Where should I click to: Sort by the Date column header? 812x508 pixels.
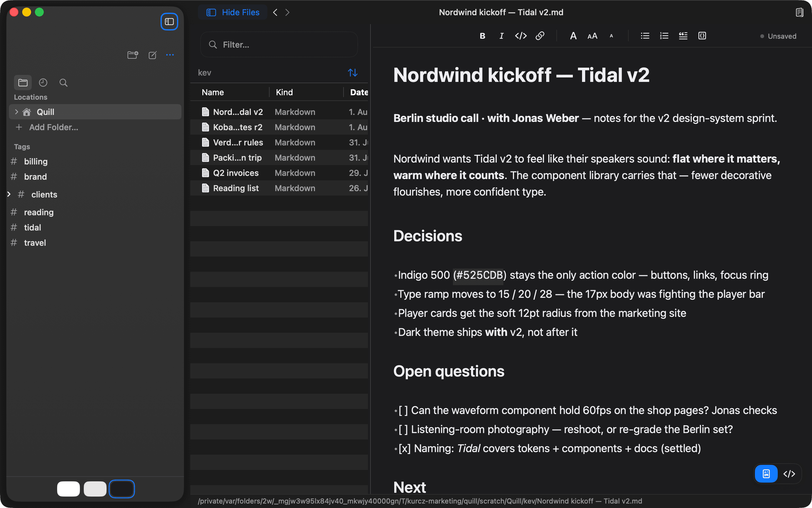coord(359,92)
